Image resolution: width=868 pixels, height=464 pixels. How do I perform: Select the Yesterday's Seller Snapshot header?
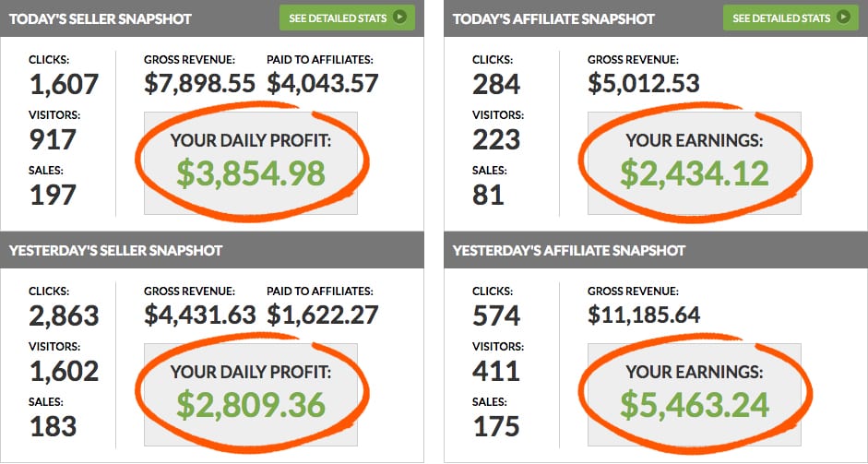tap(115, 250)
